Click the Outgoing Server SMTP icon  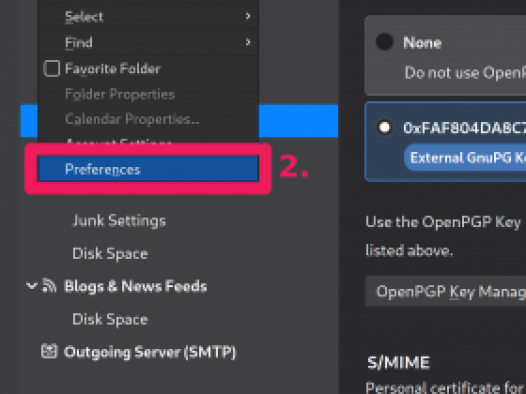tap(49, 351)
